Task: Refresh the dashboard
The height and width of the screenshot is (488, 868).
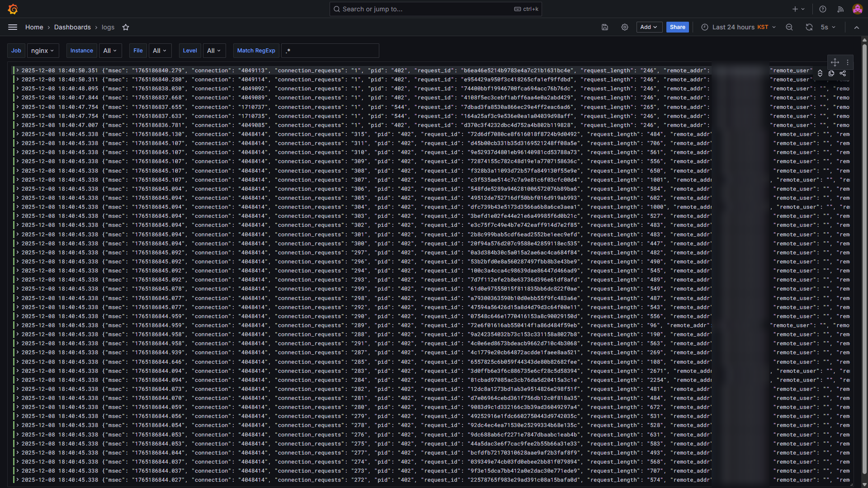Action: [809, 27]
